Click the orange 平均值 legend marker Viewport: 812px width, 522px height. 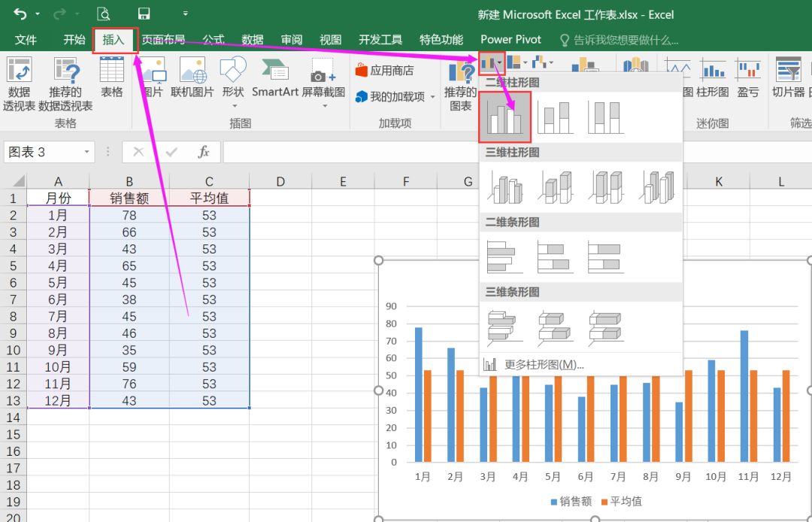(x=604, y=501)
